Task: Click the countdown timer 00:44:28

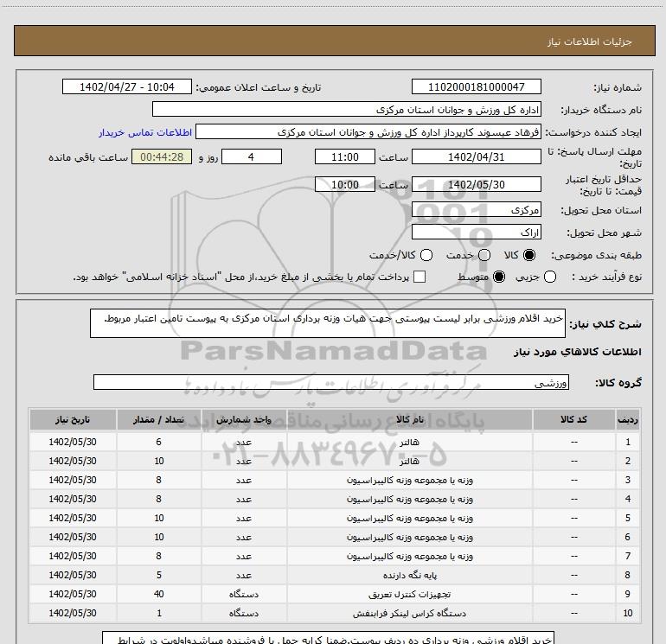Action: coord(162,156)
